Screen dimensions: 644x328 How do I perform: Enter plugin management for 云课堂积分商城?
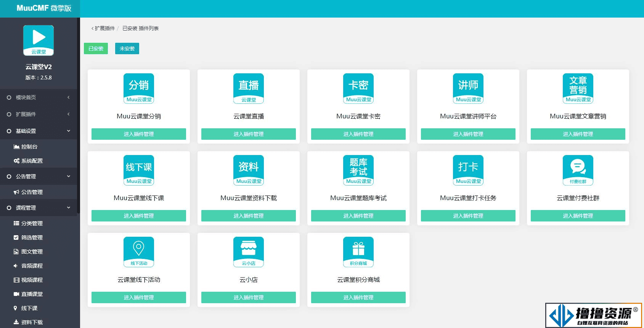pyautogui.click(x=358, y=297)
